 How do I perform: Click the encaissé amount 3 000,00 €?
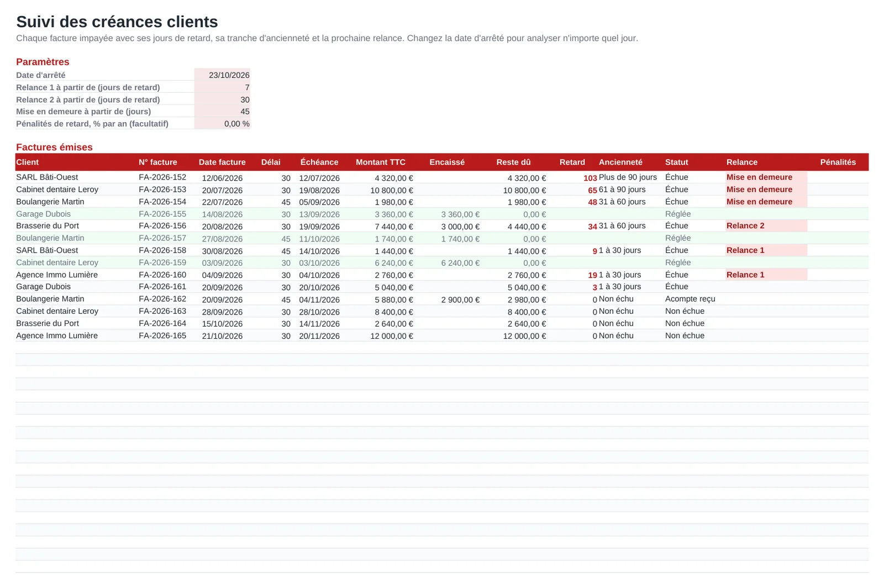[x=460, y=227]
